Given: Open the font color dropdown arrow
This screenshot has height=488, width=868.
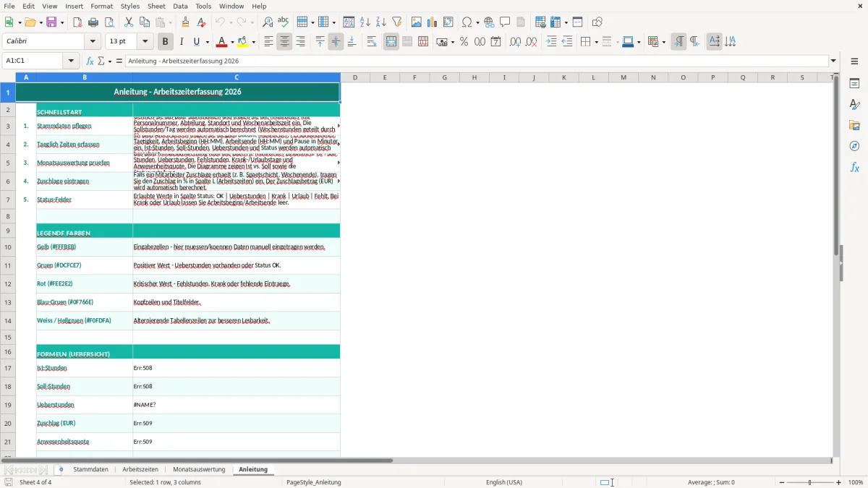Looking at the screenshot, I should pos(231,42).
